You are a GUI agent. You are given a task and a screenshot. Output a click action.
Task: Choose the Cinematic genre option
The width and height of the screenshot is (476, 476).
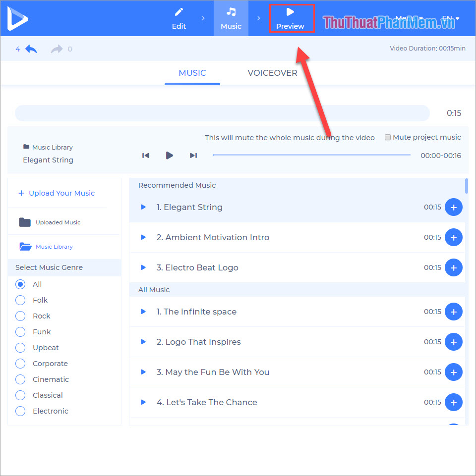point(20,379)
